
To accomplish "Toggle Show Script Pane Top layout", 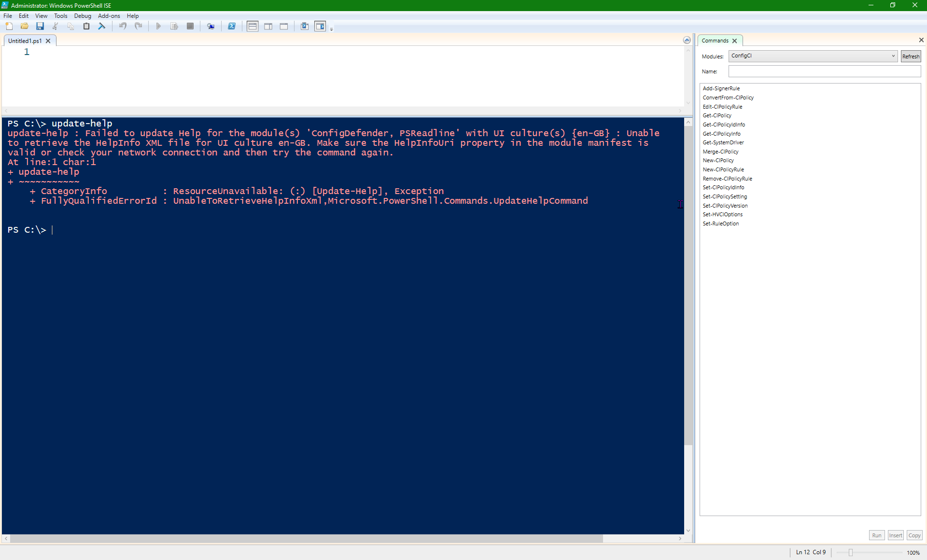I will (x=253, y=27).
